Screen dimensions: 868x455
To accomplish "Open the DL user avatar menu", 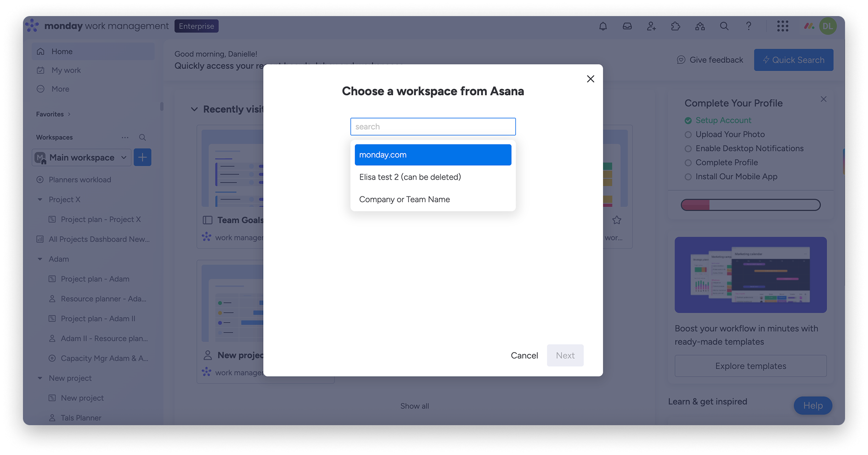I will click(828, 26).
